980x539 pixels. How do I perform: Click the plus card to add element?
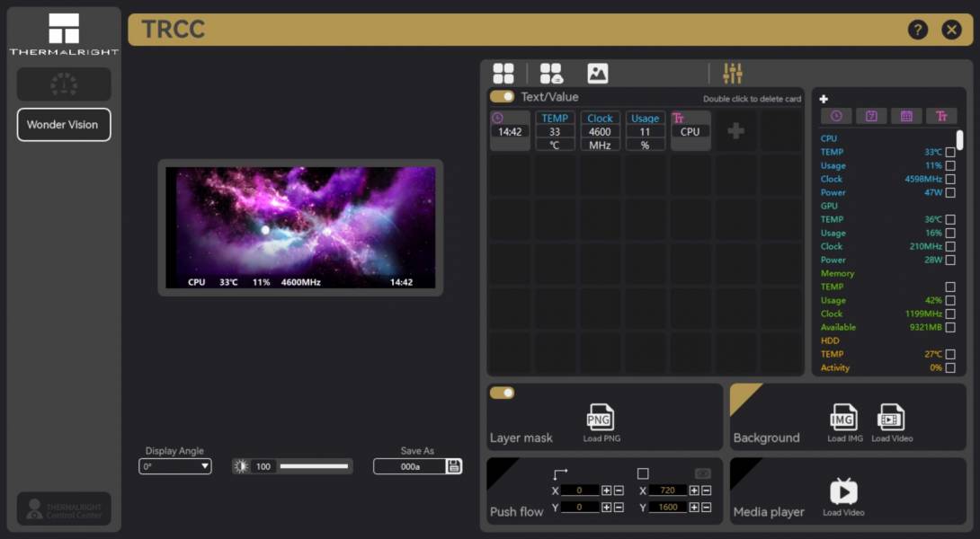point(735,131)
